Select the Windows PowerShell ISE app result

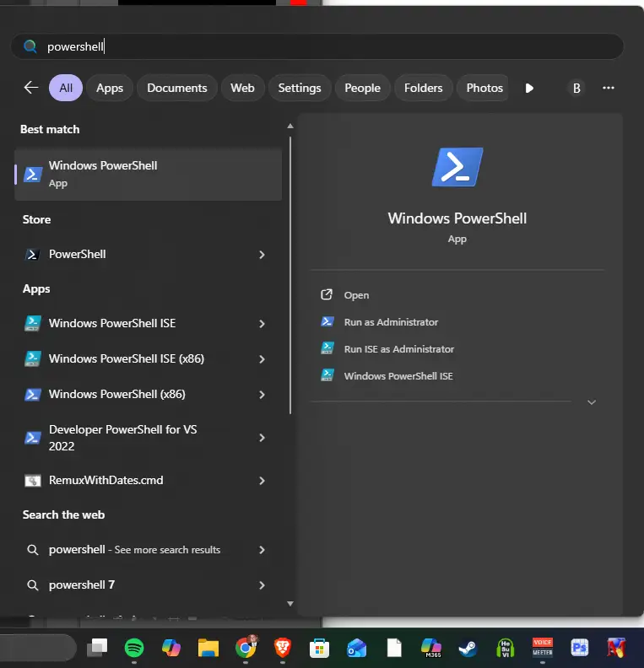pyautogui.click(x=149, y=323)
